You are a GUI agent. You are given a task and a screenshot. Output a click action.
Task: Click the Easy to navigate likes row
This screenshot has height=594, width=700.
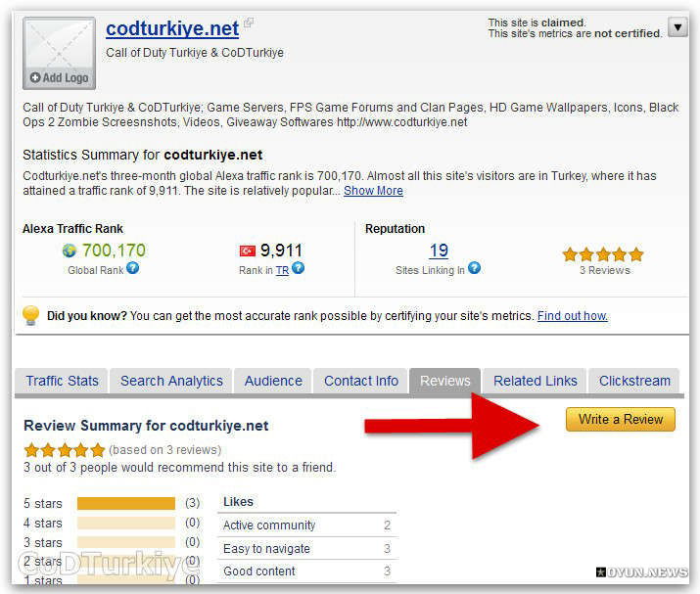307,548
